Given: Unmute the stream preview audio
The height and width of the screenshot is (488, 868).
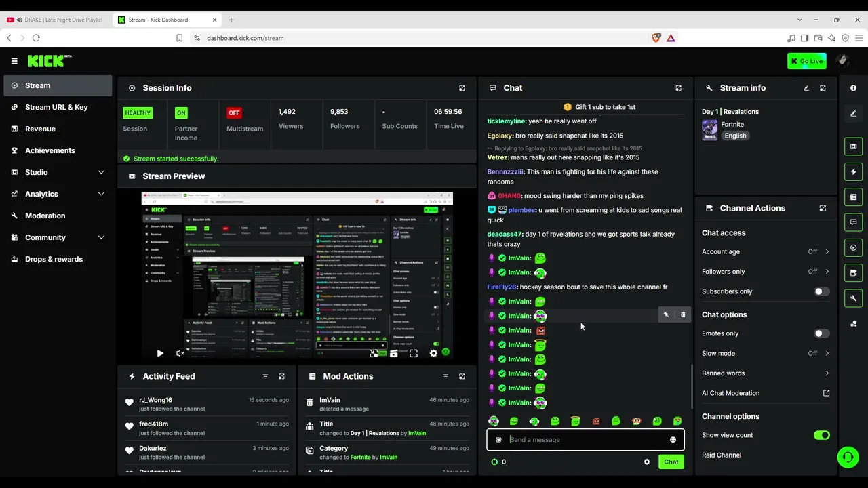Looking at the screenshot, I should (180, 353).
